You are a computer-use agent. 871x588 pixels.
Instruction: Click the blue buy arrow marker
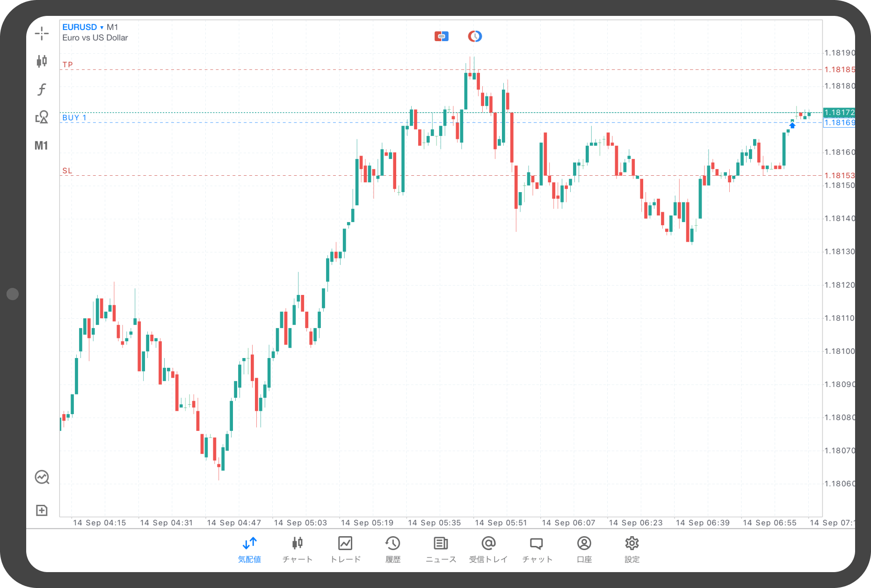point(792,125)
